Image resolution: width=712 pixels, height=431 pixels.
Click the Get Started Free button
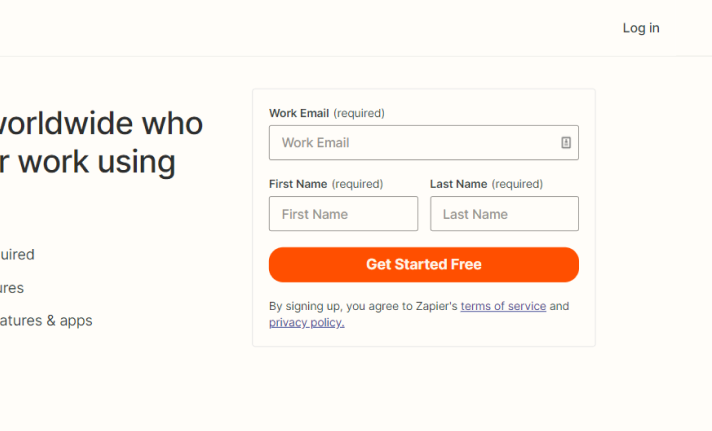click(x=424, y=264)
